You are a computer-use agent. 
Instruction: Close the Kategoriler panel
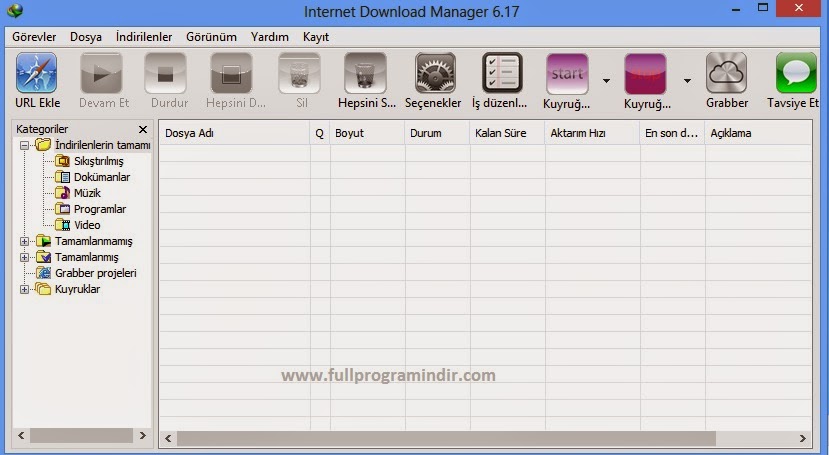pyautogui.click(x=143, y=129)
